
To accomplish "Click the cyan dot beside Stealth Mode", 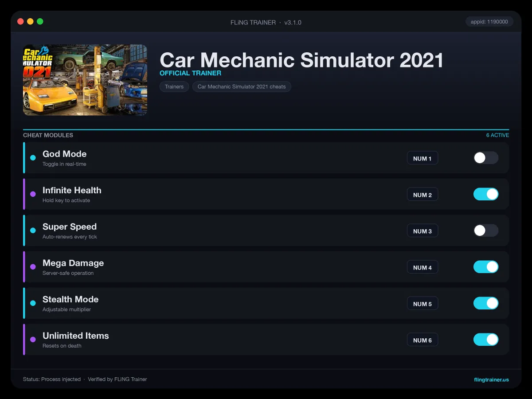I will click(x=33, y=303).
